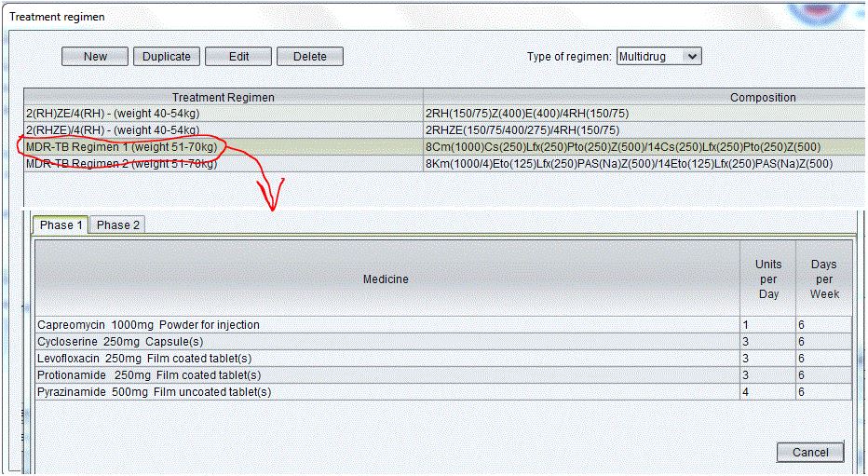Sort by Treatment Regimen column header
Viewport: 868px width, 476px height.
click(224, 97)
